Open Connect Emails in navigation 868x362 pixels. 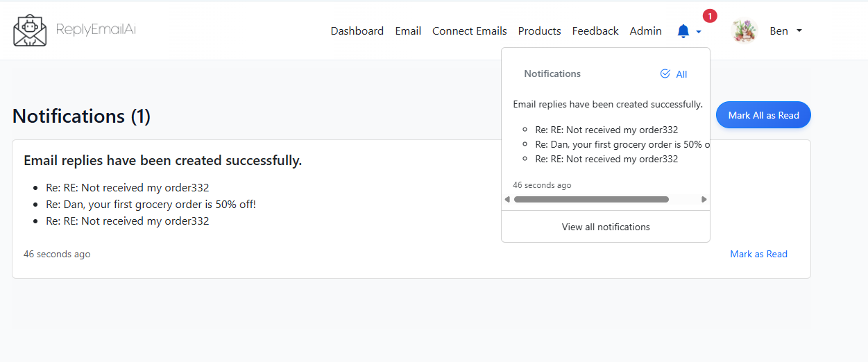click(x=469, y=31)
